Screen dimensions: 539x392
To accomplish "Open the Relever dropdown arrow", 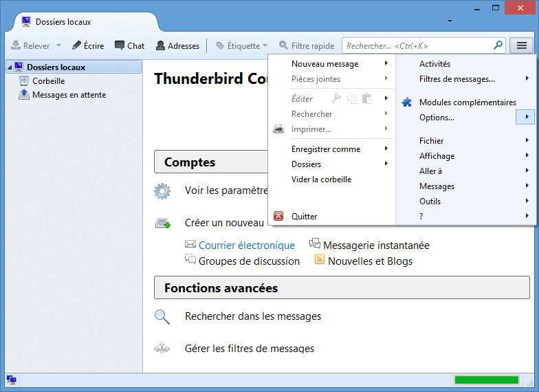I will [59, 45].
